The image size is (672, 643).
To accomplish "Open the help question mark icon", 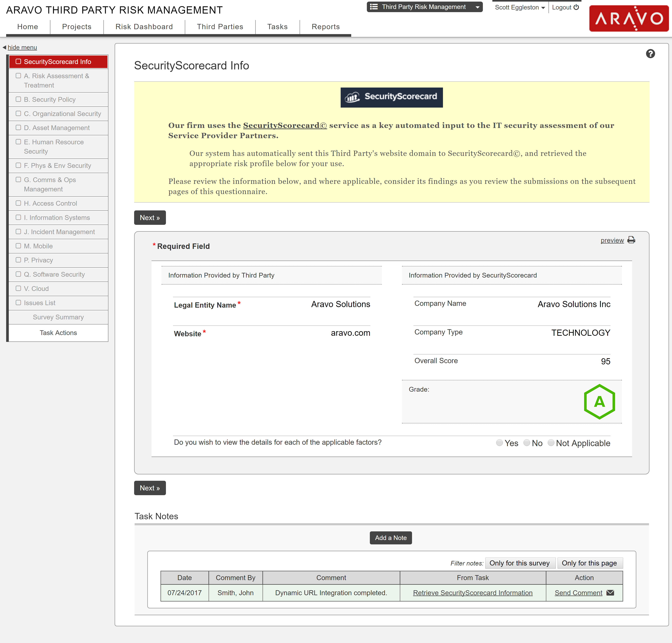I will click(x=650, y=54).
